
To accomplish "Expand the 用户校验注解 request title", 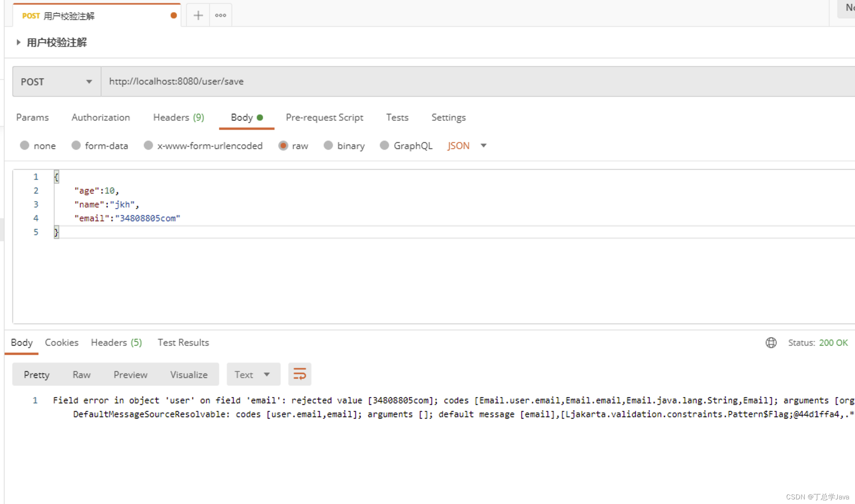I will pos(18,42).
